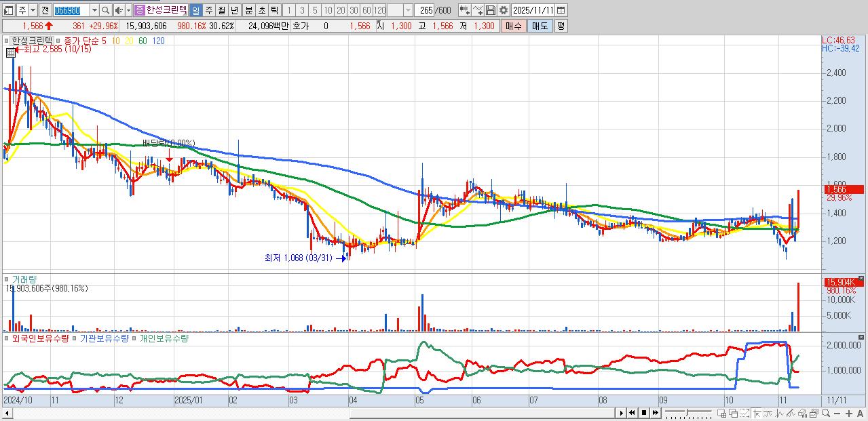The width and height of the screenshot is (868, 421).
Task: Click the stop button in replay controls
Action: (x=644, y=413)
